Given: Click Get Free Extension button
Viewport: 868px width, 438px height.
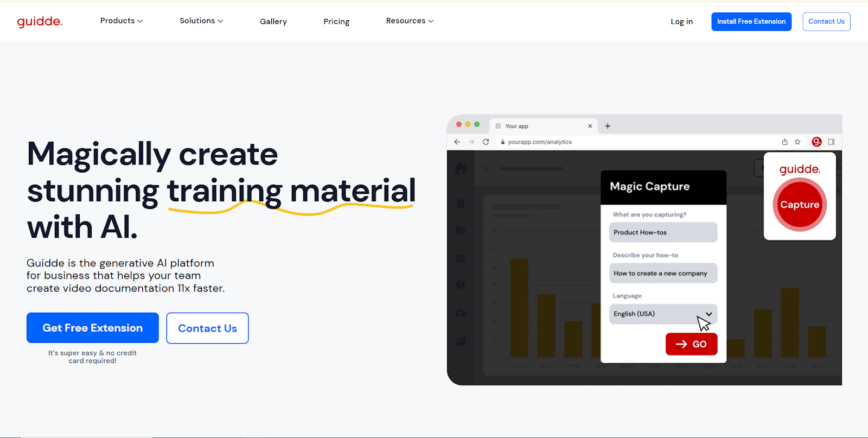Looking at the screenshot, I should click(x=93, y=328).
